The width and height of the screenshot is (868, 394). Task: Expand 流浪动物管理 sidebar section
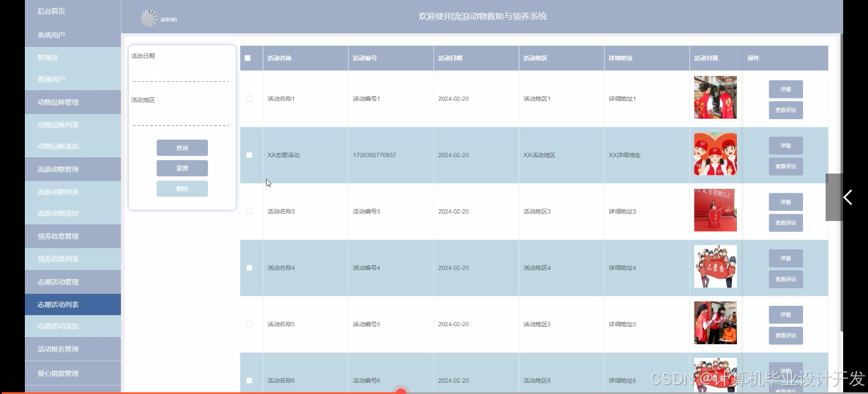coord(73,169)
